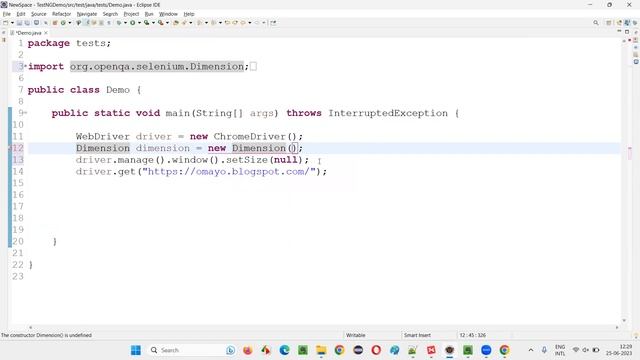Click the Writable status bar entry
Image resolution: width=640 pixels, height=360 pixels.
(x=356, y=335)
